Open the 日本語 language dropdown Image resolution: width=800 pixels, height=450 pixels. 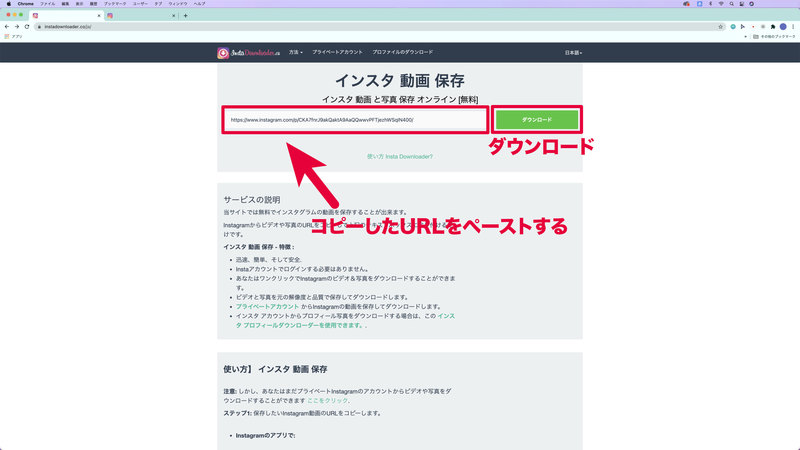point(573,53)
